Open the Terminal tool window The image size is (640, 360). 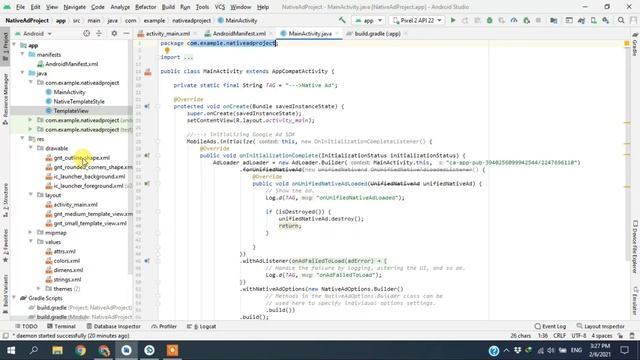pos(61,327)
